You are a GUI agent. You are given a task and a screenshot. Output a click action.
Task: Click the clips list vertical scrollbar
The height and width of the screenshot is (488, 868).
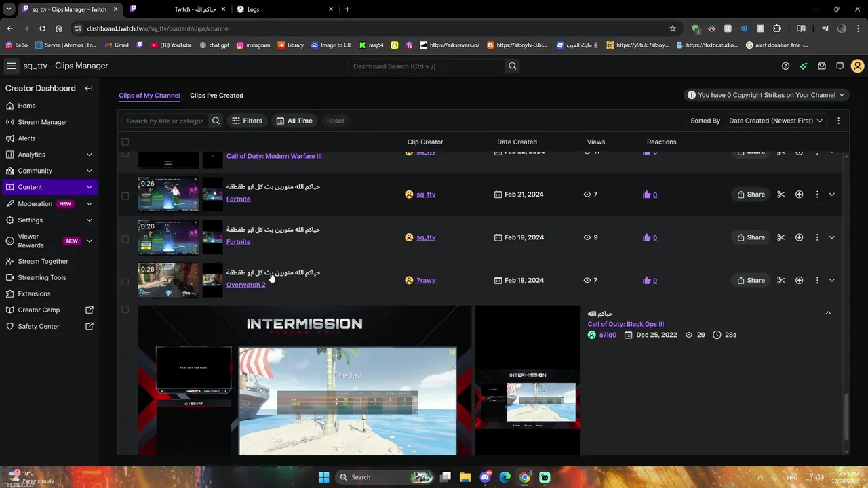tap(845, 417)
